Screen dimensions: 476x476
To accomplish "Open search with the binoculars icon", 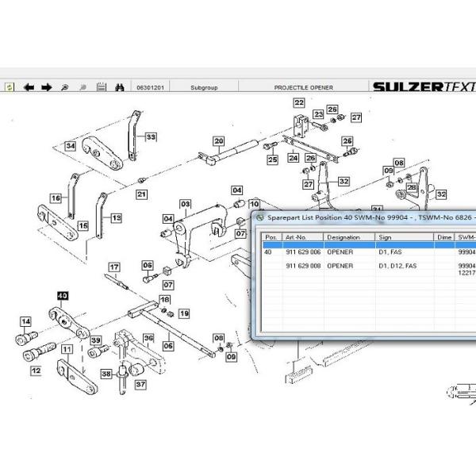I will point(120,87).
